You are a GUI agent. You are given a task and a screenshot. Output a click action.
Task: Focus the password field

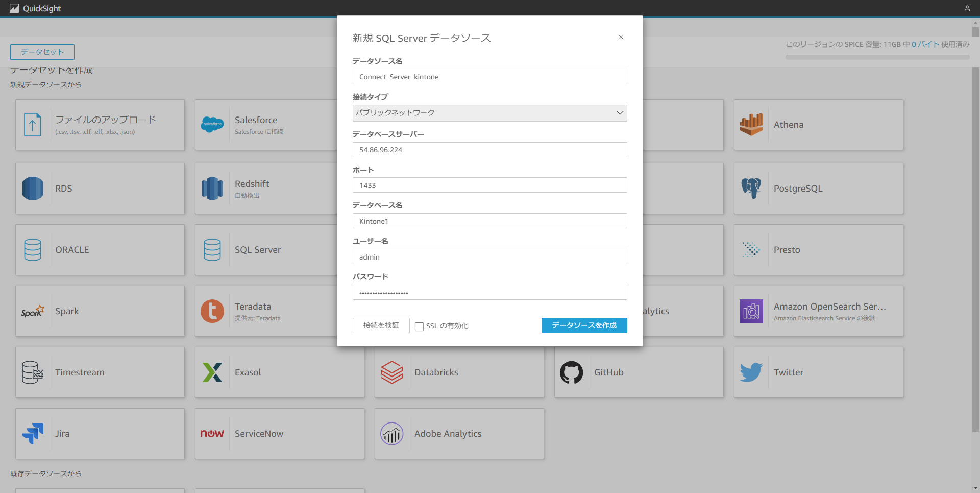pyautogui.click(x=490, y=292)
